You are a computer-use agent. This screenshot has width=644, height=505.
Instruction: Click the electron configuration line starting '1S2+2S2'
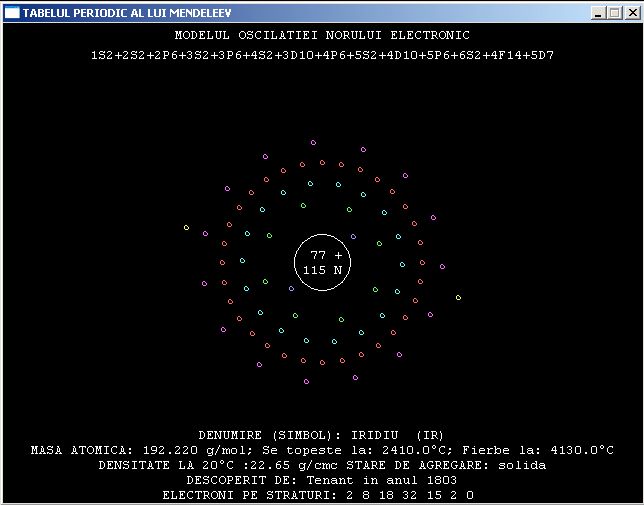click(322, 55)
